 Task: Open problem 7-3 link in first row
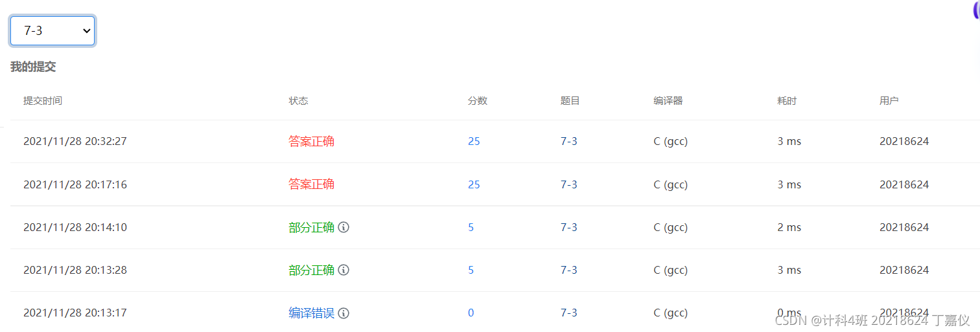568,141
